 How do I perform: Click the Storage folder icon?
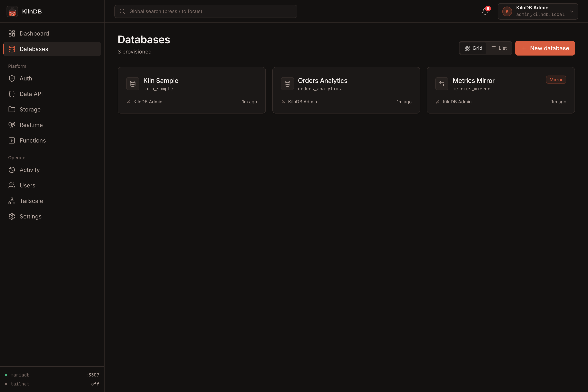click(12, 109)
